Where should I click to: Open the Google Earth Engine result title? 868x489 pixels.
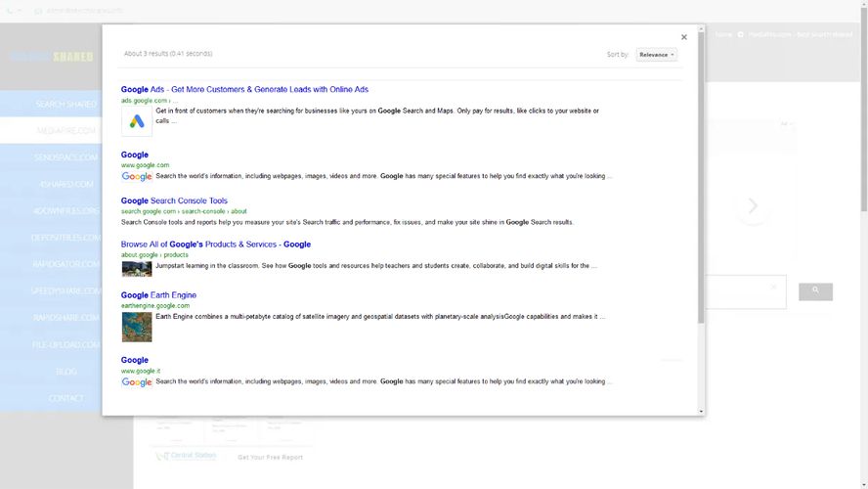[158, 295]
